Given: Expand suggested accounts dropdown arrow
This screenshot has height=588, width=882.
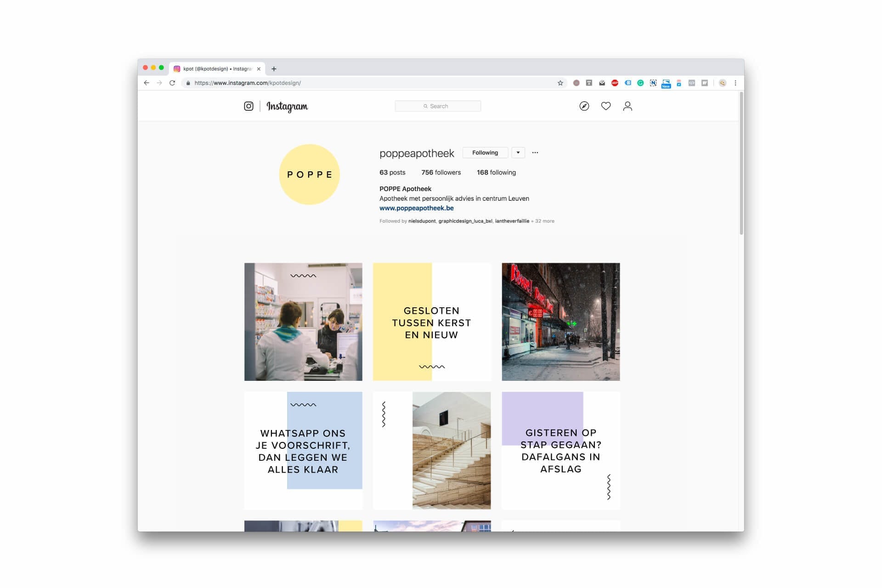Looking at the screenshot, I should pos(518,153).
